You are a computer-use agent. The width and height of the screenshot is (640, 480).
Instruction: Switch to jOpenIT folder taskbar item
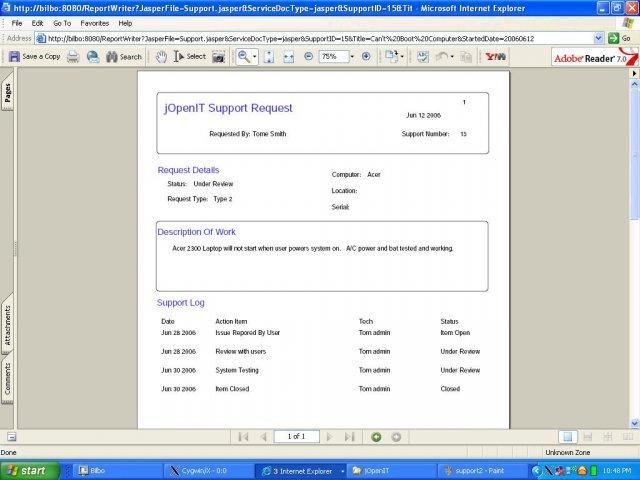tap(391, 471)
